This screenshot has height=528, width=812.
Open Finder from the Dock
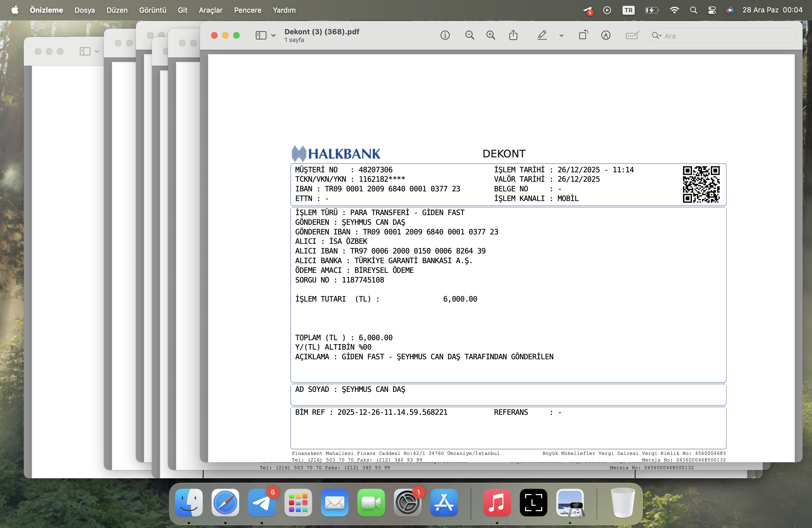point(189,502)
